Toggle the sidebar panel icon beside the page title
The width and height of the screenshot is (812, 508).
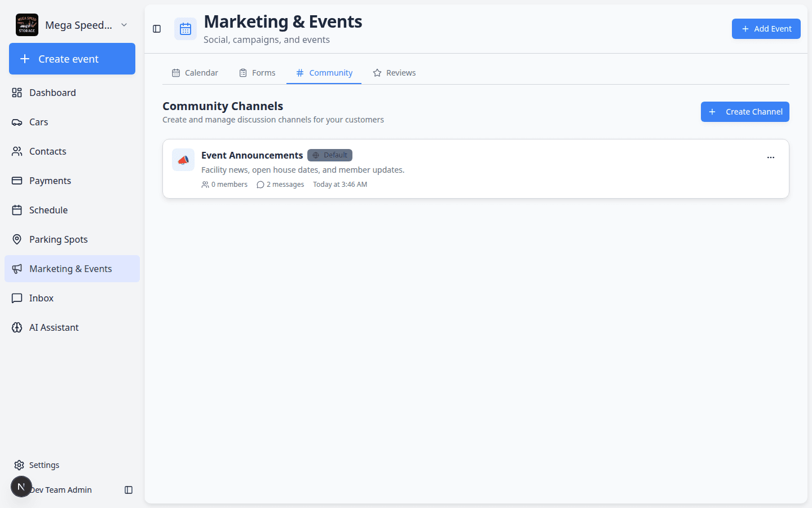point(157,29)
